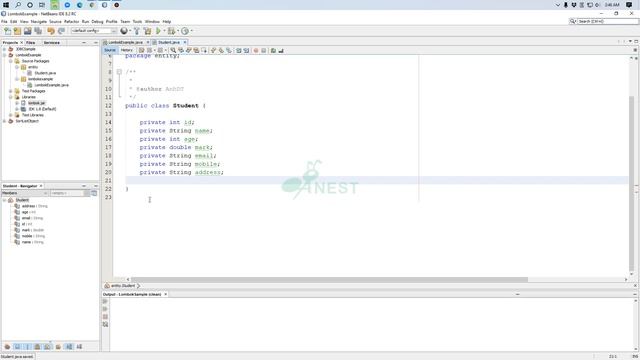The width and height of the screenshot is (640, 360).
Task: Open the Refactor menu
Action: (x=71, y=22)
